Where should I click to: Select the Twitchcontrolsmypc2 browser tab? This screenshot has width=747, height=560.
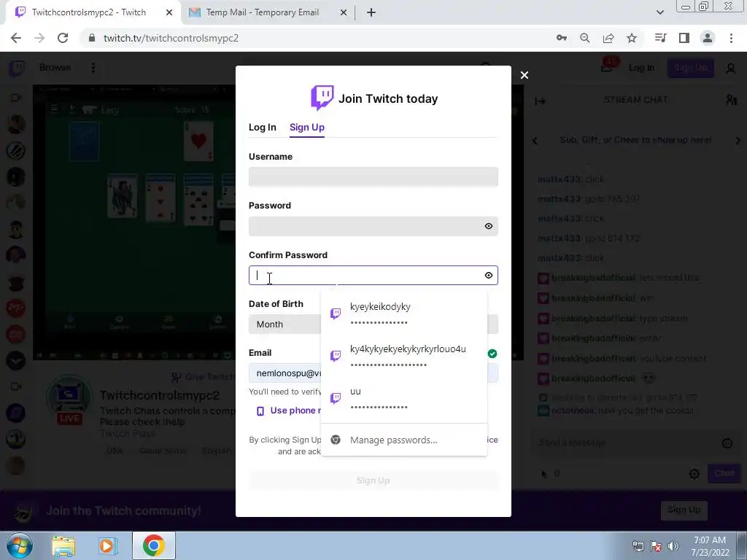pyautogui.click(x=88, y=12)
